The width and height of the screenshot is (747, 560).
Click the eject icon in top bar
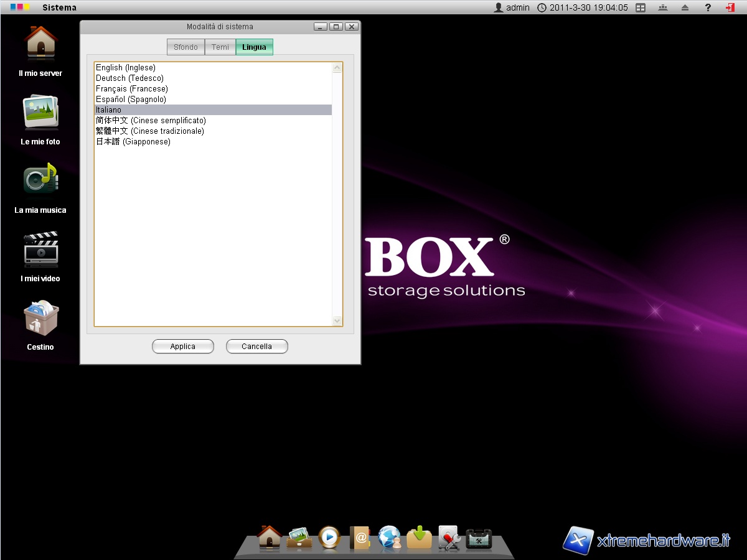tap(685, 7)
